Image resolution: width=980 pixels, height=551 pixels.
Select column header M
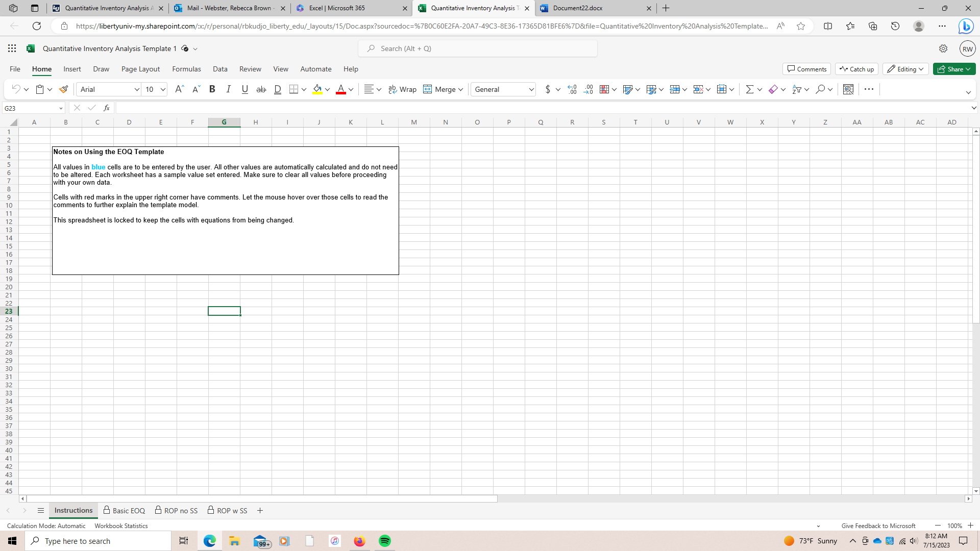tap(414, 122)
